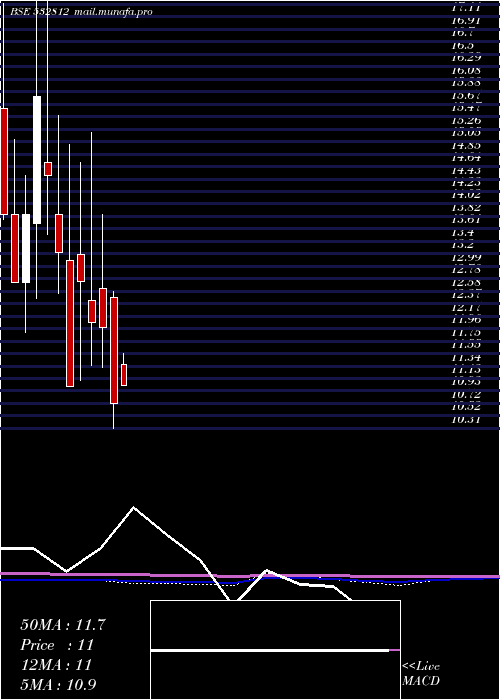The width and height of the screenshot is (500, 700).
Task: Click the 15.26 price axis label
Action: click(466, 120)
